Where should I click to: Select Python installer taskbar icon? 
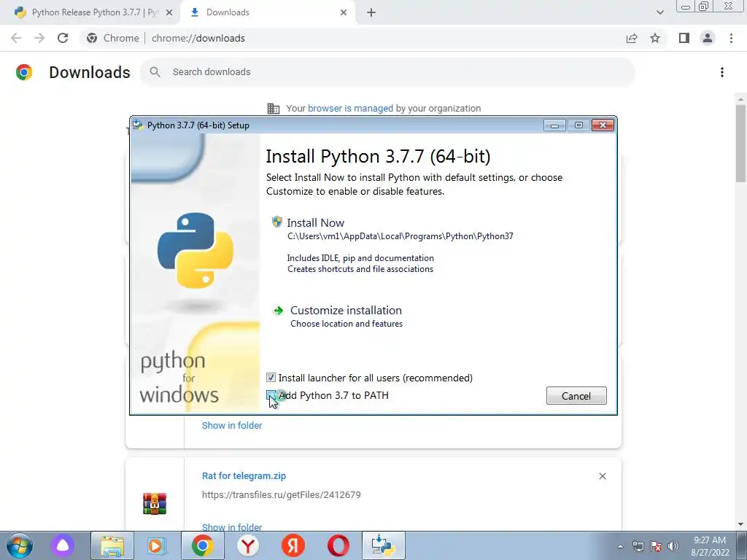tap(384, 545)
